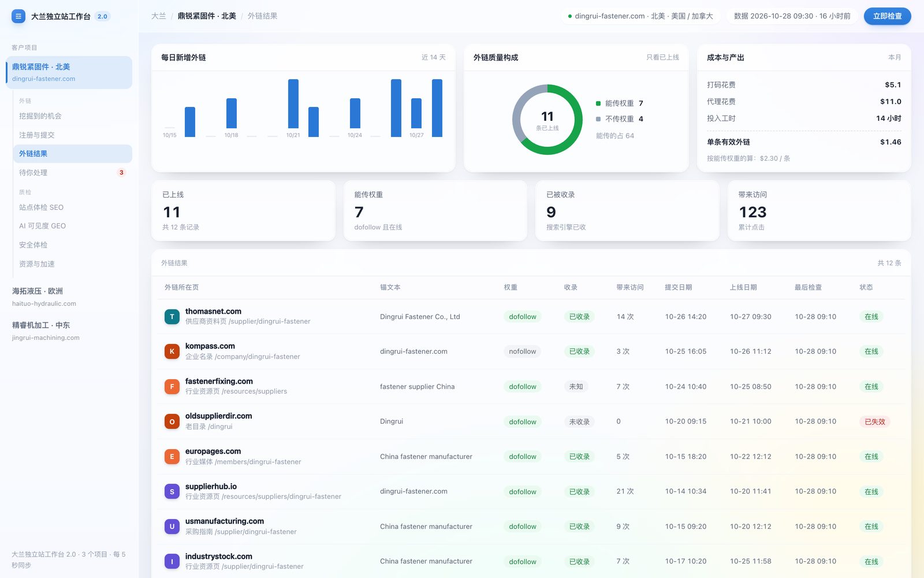Open 挖掘到的机会 in the sidebar
The width and height of the screenshot is (924, 578).
pos(72,116)
